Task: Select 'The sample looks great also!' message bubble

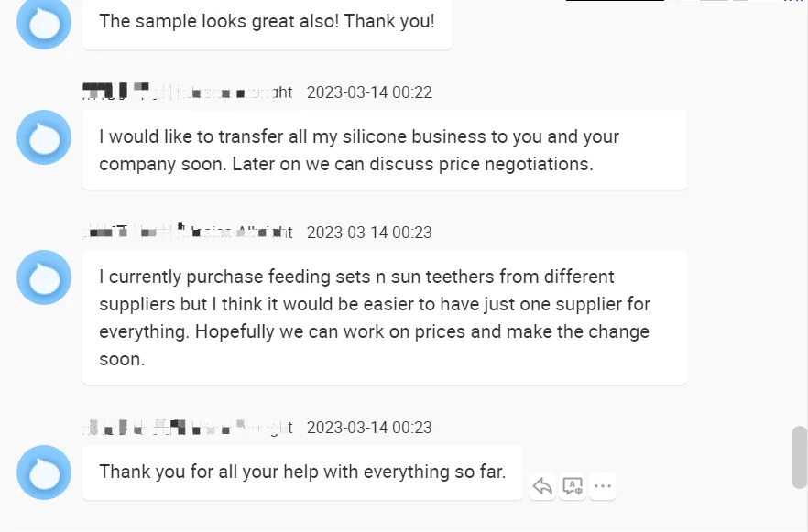Action: [x=267, y=22]
